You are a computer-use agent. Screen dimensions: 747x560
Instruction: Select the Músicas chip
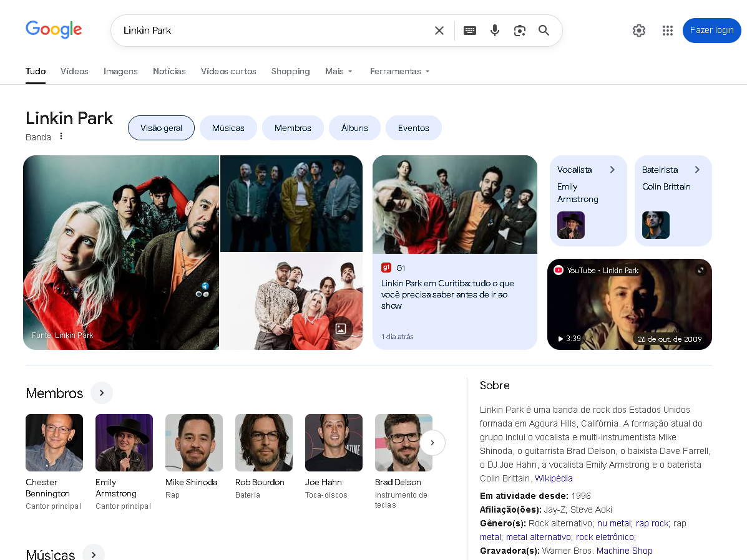point(228,128)
